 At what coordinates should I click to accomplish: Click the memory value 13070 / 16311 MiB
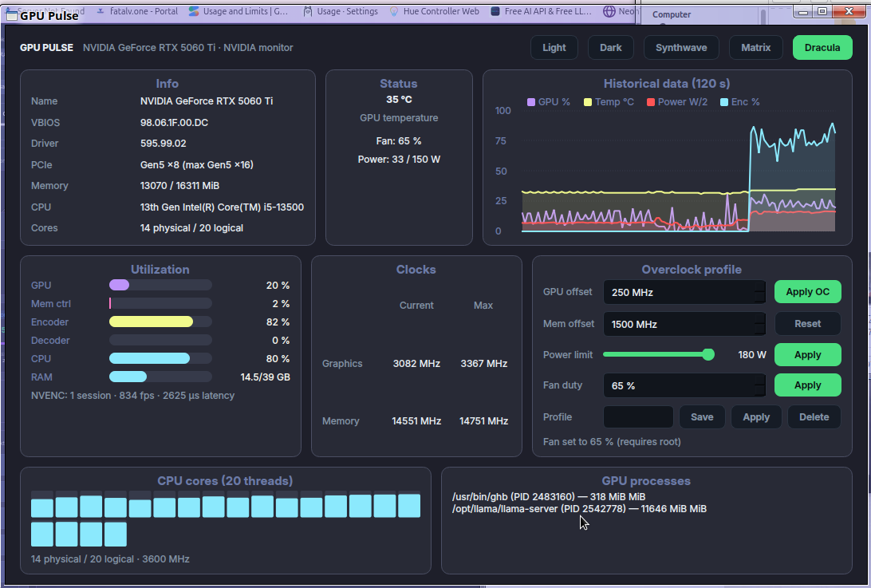point(179,186)
